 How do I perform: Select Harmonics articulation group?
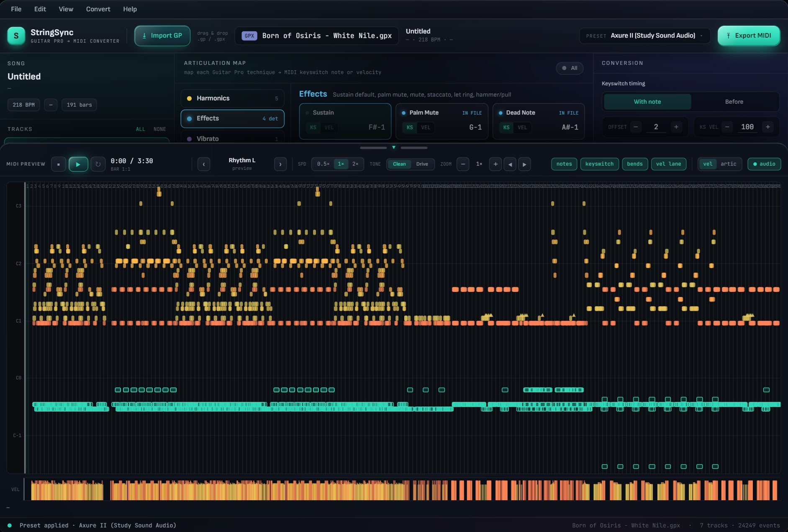tap(232, 98)
